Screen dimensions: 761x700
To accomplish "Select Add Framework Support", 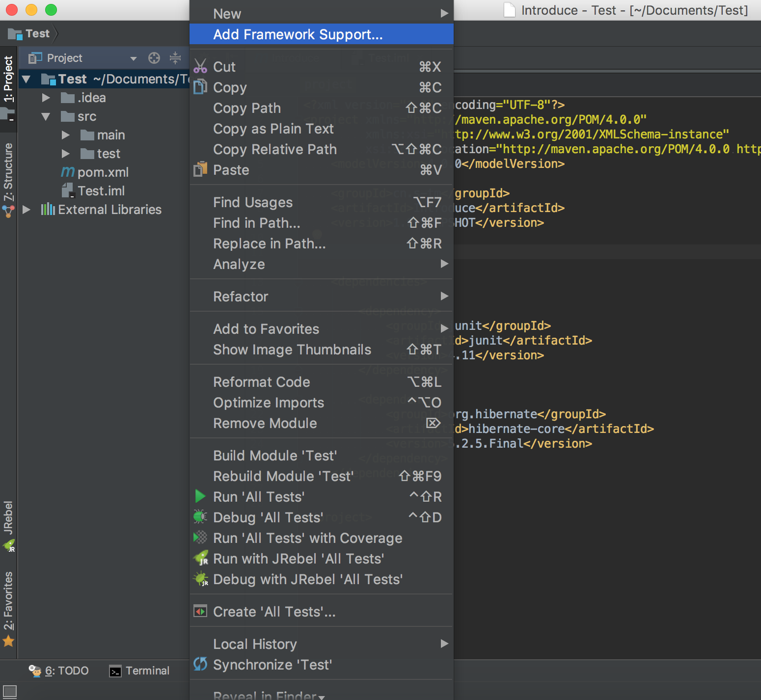I will click(x=322, y=34).
